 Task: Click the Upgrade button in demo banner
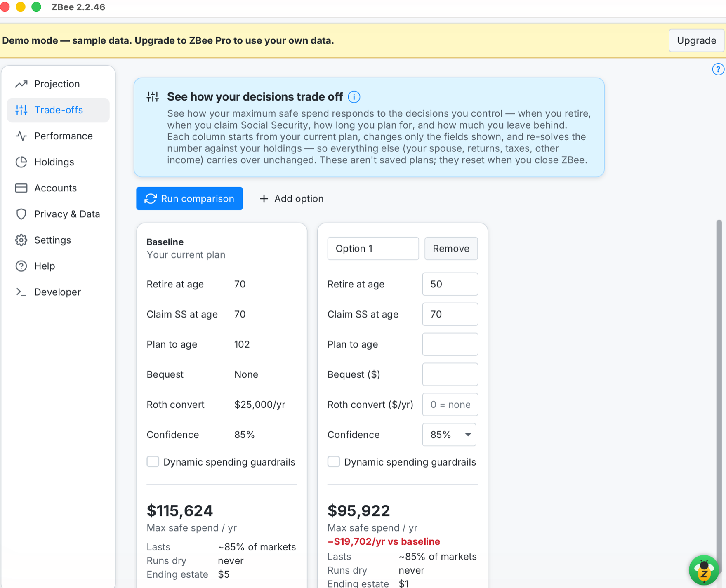point(696,40)
